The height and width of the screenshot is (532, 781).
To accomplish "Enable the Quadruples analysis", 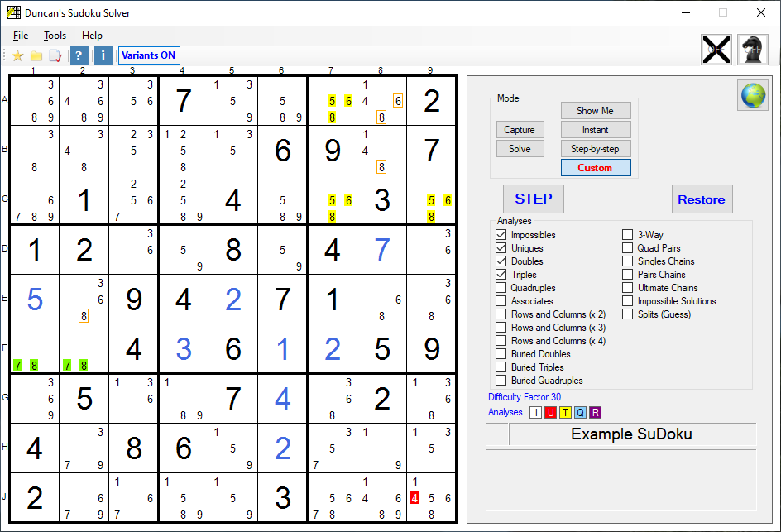I will [x=501, y=287].
